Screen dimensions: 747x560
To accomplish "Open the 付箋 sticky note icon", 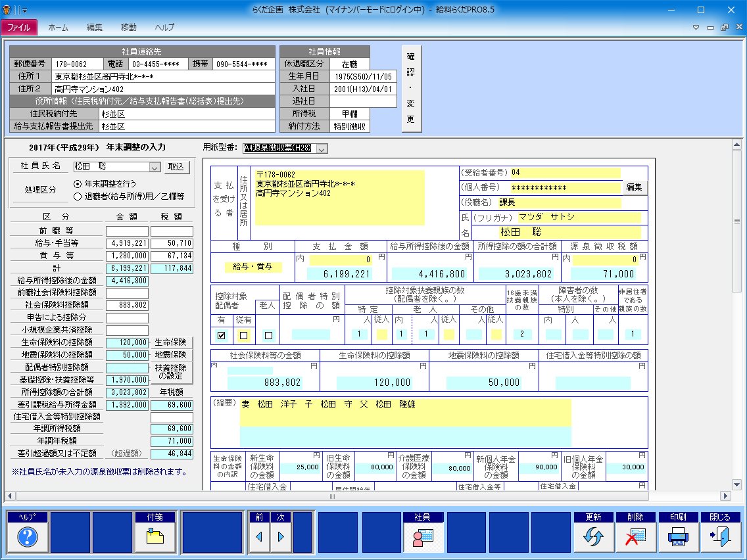I will [155, 536].
